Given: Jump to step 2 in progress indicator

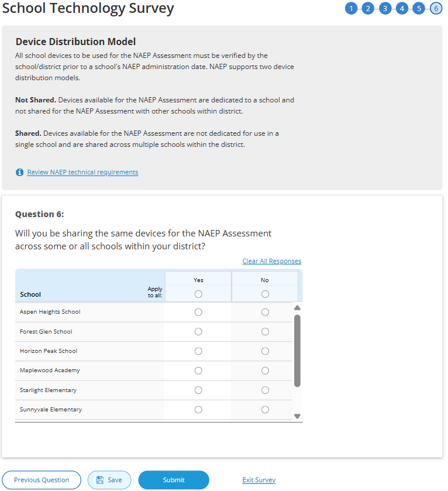Looking at the screenshot, I should coord(368,8).
